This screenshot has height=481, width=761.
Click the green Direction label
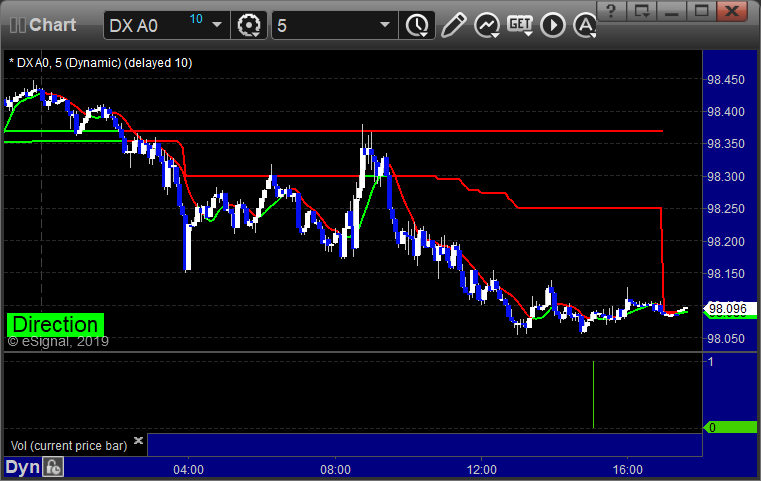(x=55, y=324)
